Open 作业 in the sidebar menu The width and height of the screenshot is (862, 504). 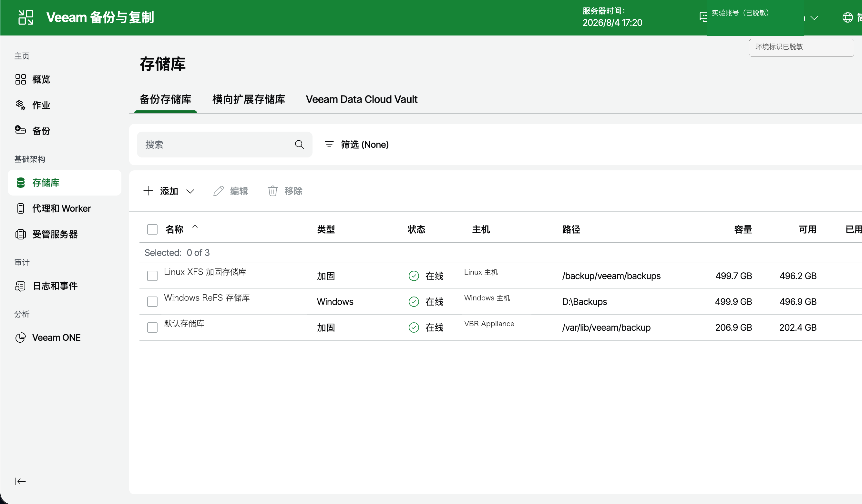(41, 105)
